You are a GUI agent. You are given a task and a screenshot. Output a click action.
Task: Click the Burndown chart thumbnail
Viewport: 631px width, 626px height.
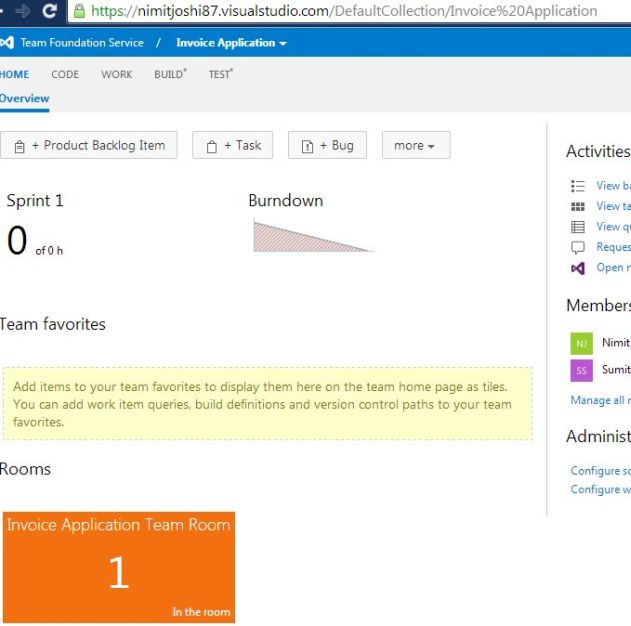(x=313, y=236)
